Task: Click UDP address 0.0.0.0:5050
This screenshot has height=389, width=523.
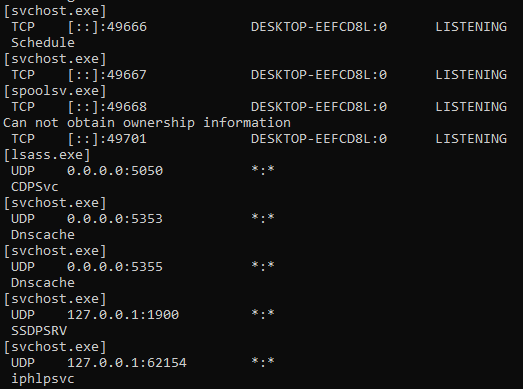Action: (x=115, y=171)
